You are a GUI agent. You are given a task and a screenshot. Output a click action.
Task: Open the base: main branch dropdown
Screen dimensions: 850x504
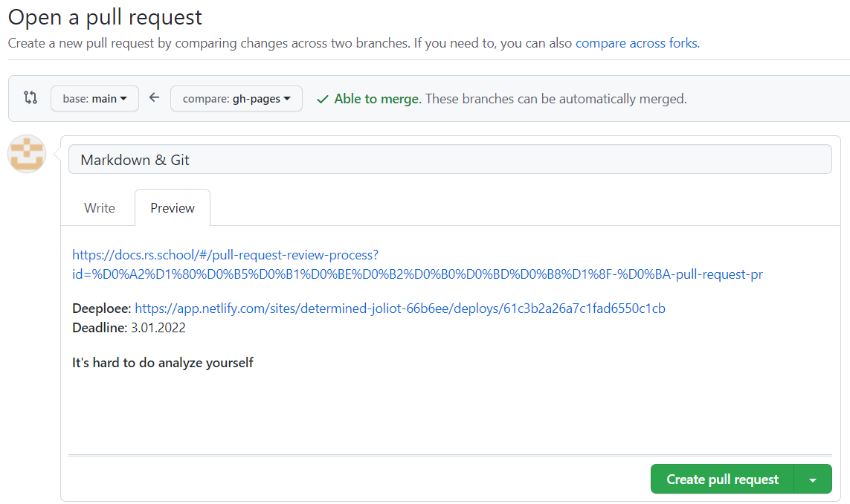[x=94, y=99]
